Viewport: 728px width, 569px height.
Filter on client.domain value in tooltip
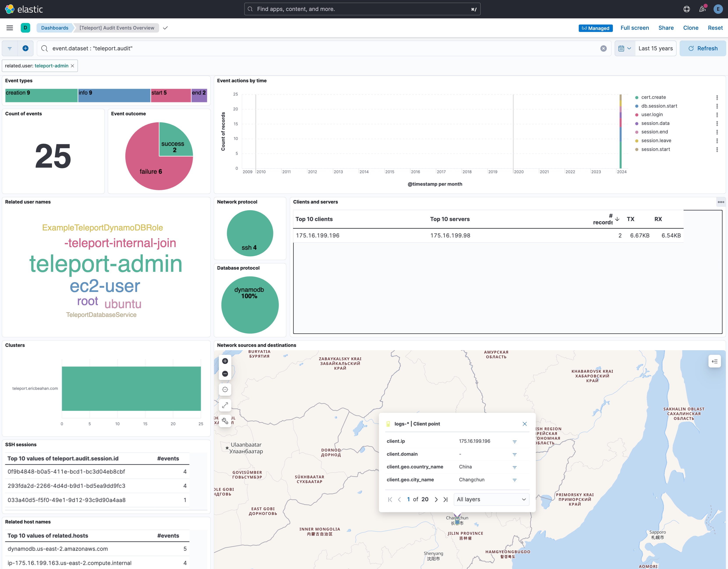(514, 454)
